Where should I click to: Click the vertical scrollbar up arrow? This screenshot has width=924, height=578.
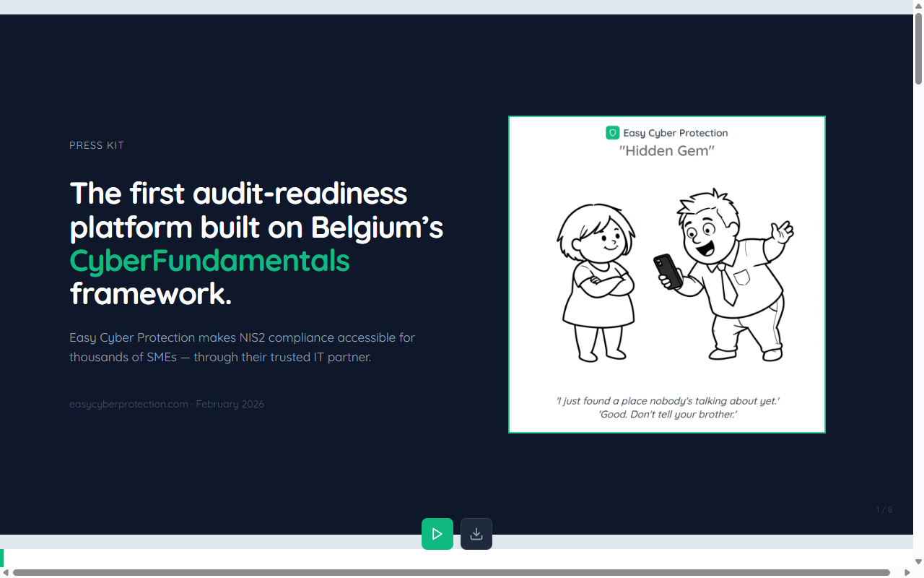918,6
